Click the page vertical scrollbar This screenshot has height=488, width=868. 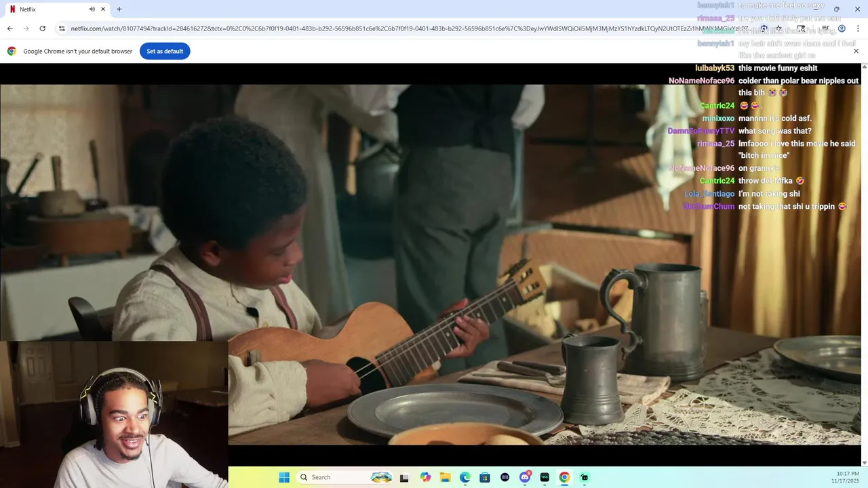pos(864,264)
